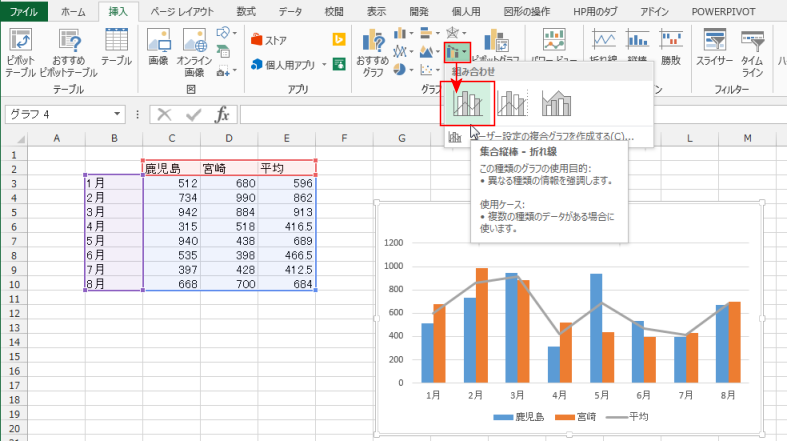Click ユーザー設定の複合グラフを作成する option
The width and height of the screenshot is (787, 441).
550,136
